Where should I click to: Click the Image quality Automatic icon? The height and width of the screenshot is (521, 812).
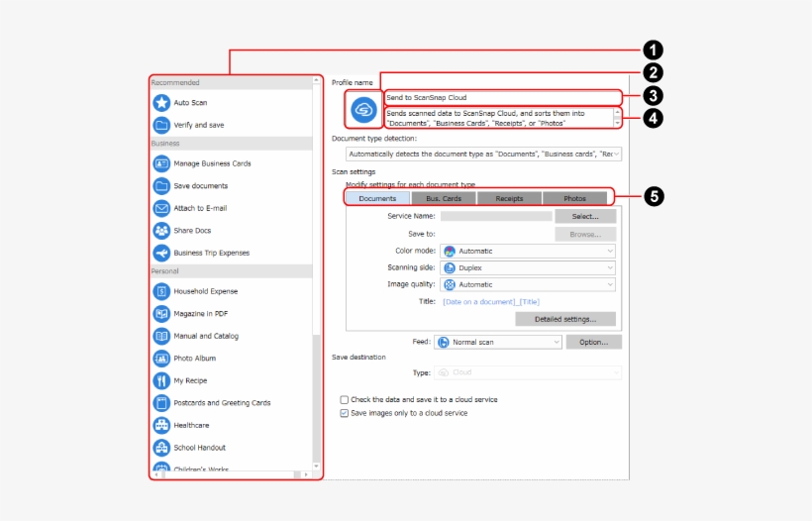[x=450, y=284]
